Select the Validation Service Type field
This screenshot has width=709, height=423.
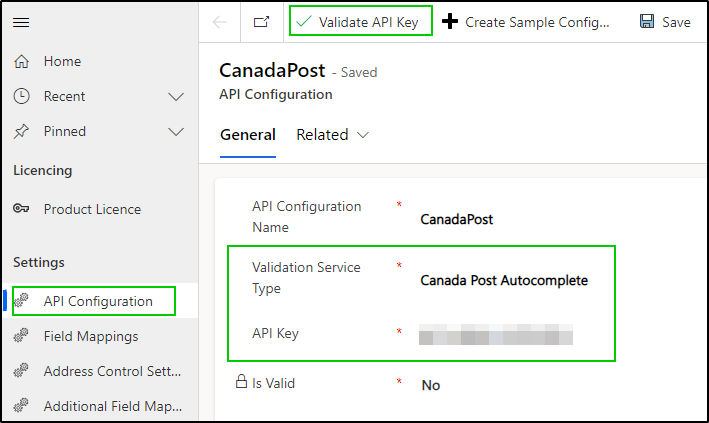(504, 280)
